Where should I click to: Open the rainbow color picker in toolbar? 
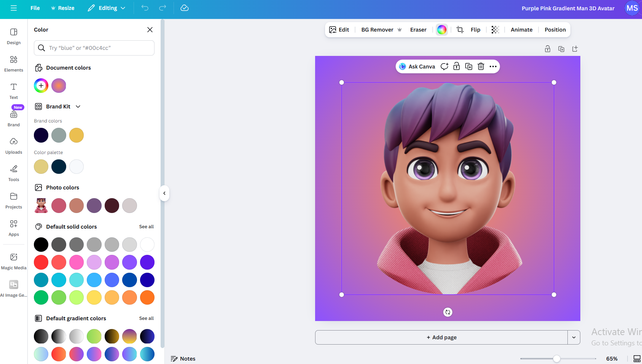[x=442, y=30]
